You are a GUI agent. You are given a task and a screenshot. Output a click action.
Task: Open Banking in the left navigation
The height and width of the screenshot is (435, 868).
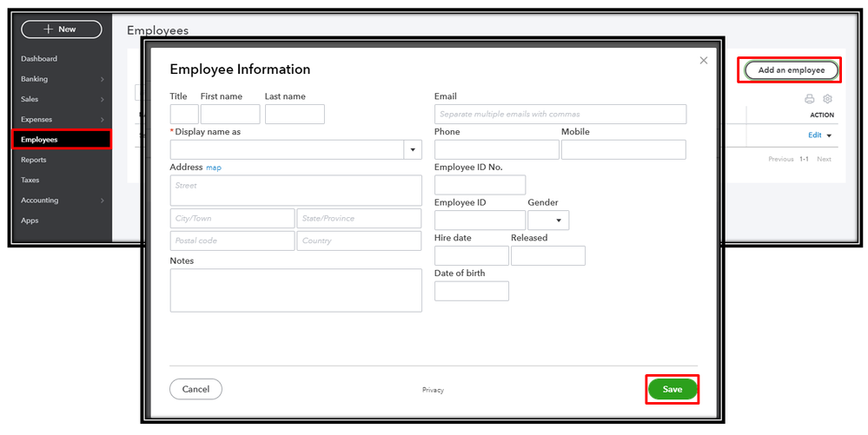tap(35, 79)
